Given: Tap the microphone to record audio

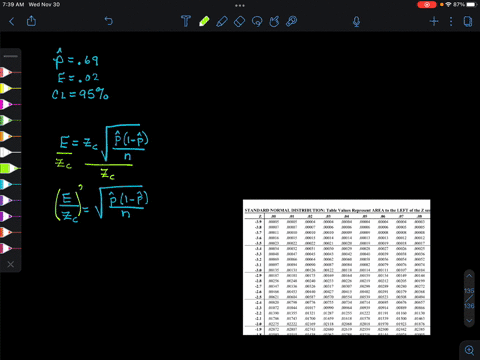Looking at the screenshot, I should 356,22.
